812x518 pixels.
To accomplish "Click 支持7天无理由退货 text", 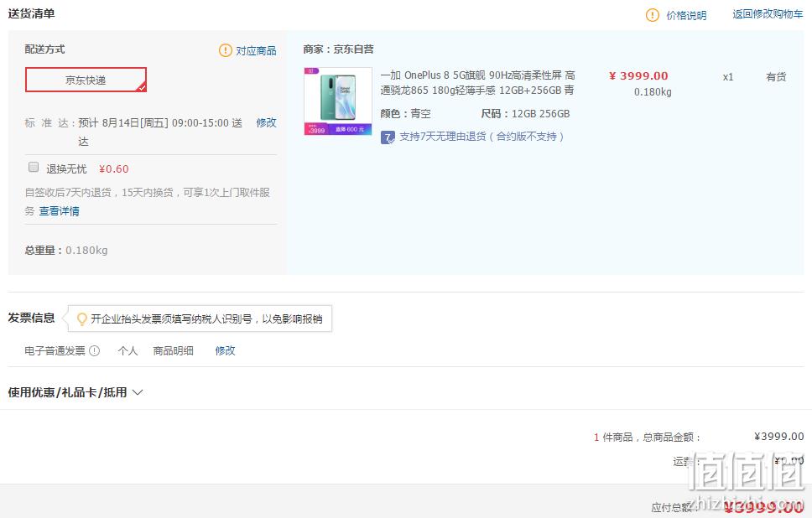I will (481, 137).
